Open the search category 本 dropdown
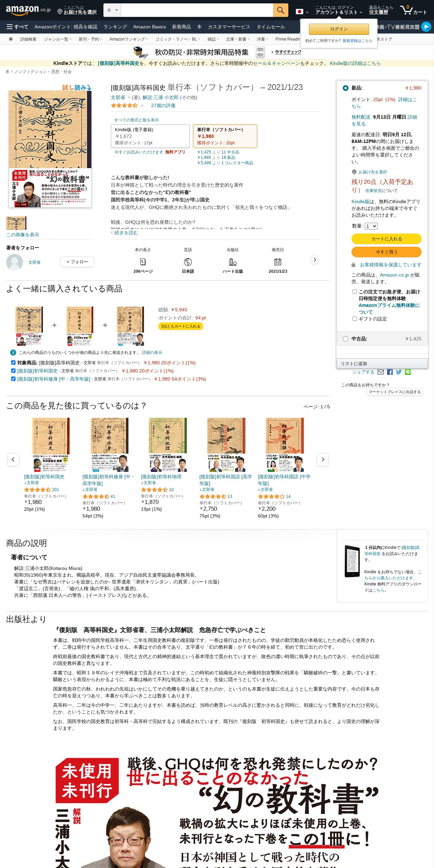The height and width of the screenshot is (868, 434). pos(112,10)
